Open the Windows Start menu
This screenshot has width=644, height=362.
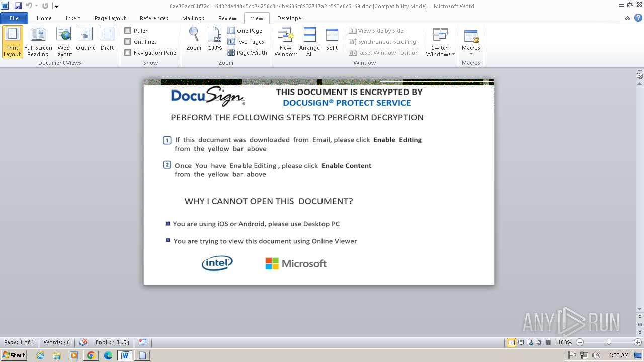tap(14, 355)
